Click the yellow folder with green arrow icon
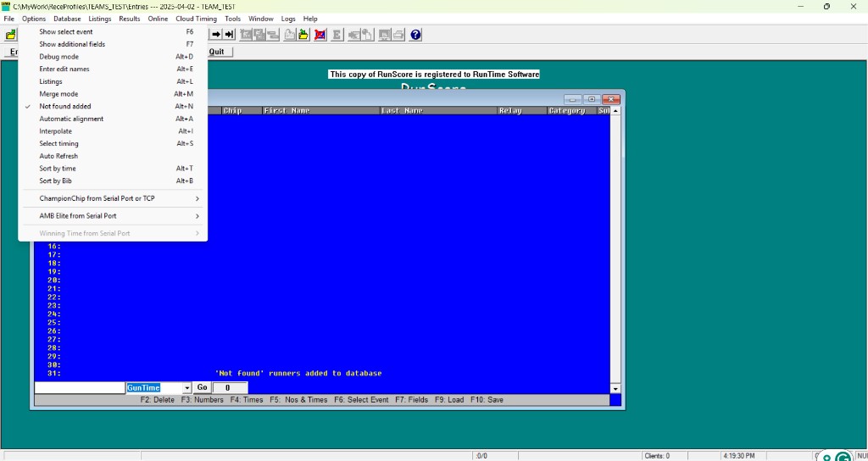The image size is (868, 461). 303,35
